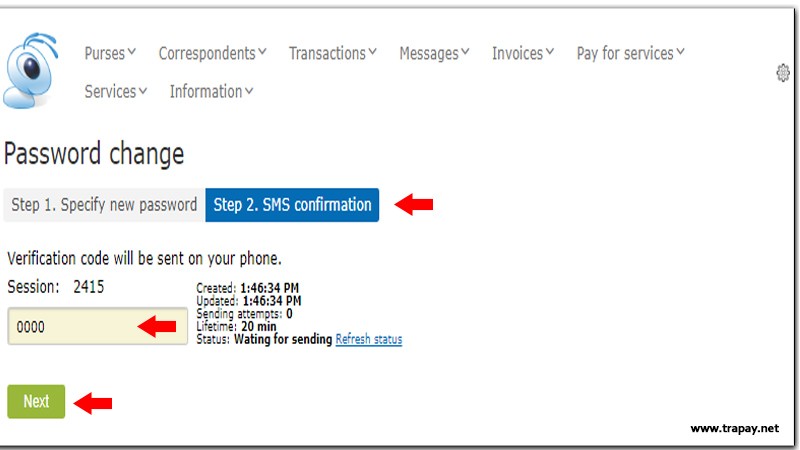Switch to Step 1. Specify new password tab
This screenshot has height=450, width=800.
coord(104,205)
